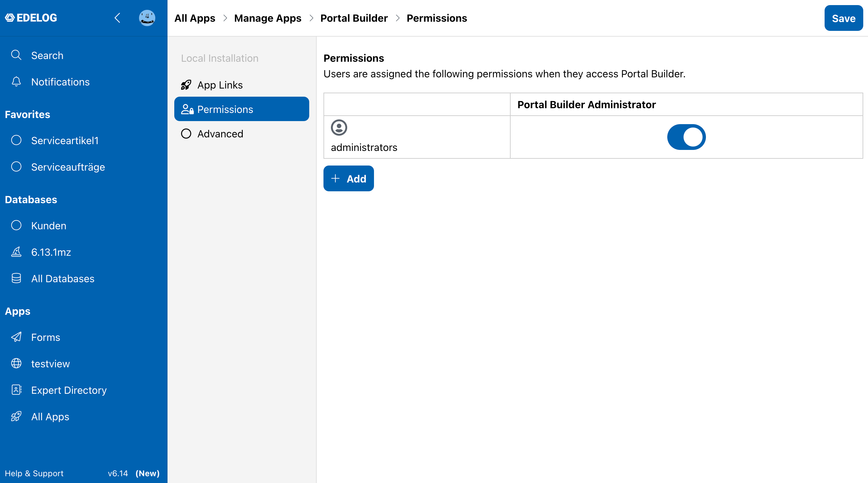Click the Apps section heading
The image size is (868, 483).
point(18,311)
